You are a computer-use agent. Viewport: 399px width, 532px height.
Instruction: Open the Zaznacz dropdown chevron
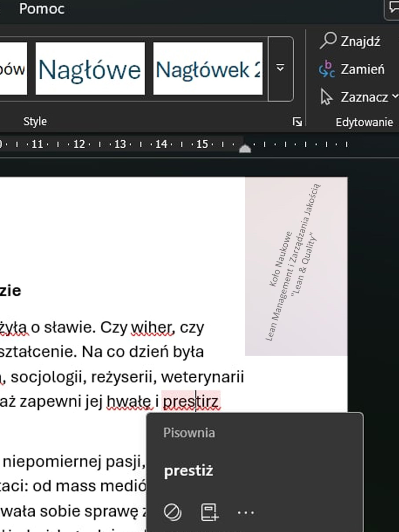click(x=395, y=96)
